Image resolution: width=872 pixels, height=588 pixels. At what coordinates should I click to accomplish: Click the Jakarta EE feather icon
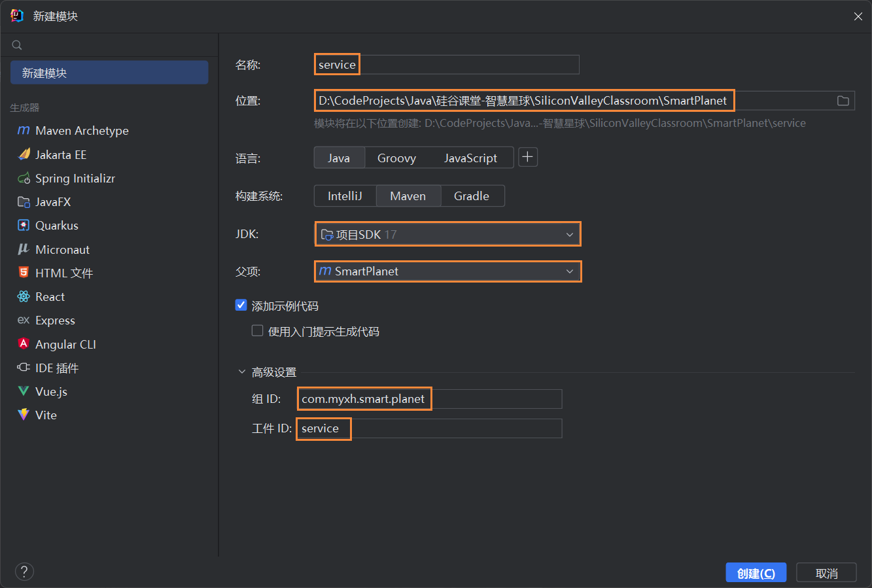[24, 154]
